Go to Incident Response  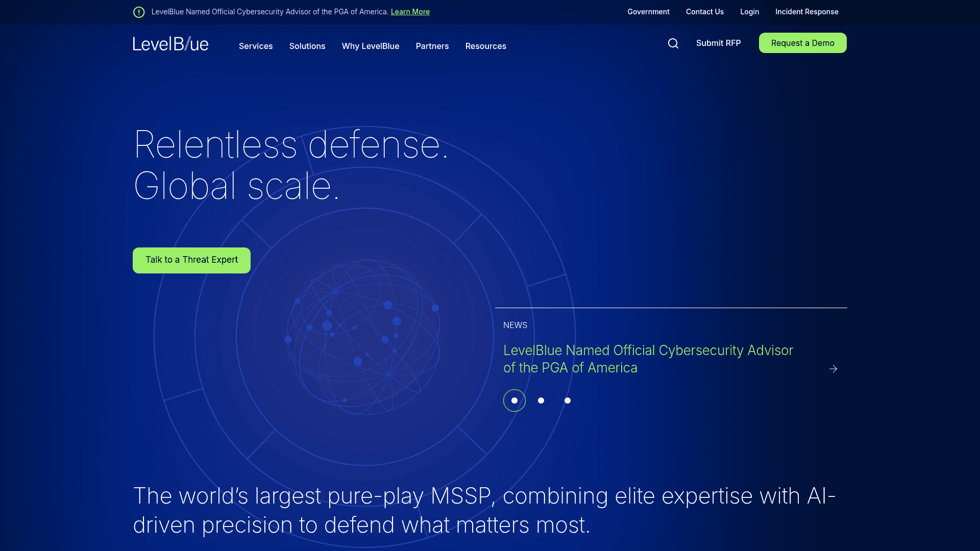807,11
